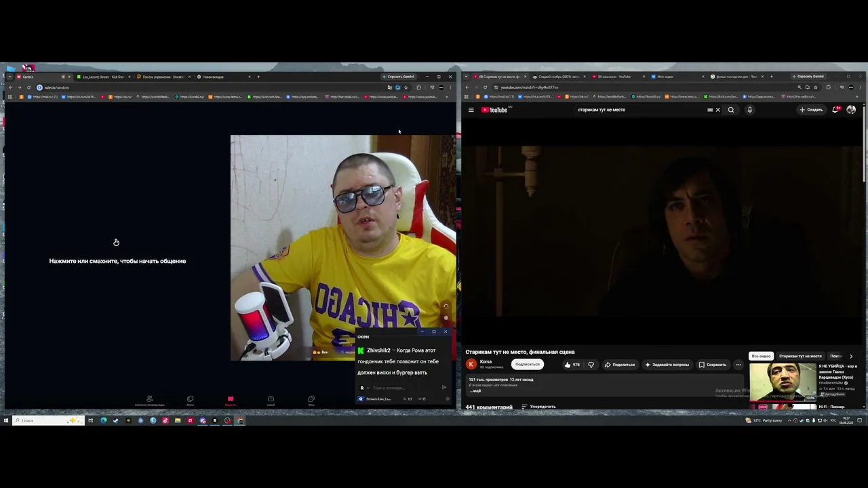Open more actions under the video
The height and width of the screenshot is (488, 868).
point(738,365)
